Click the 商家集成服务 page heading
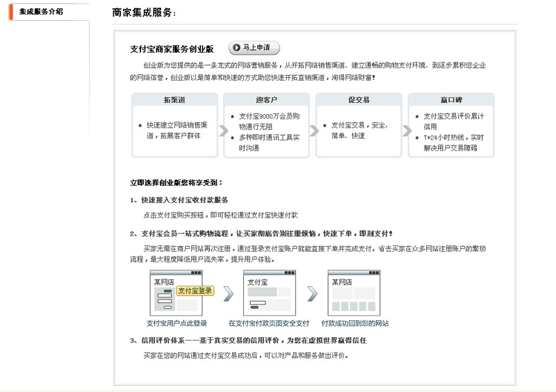556x392 pixels. click(144, 13)
